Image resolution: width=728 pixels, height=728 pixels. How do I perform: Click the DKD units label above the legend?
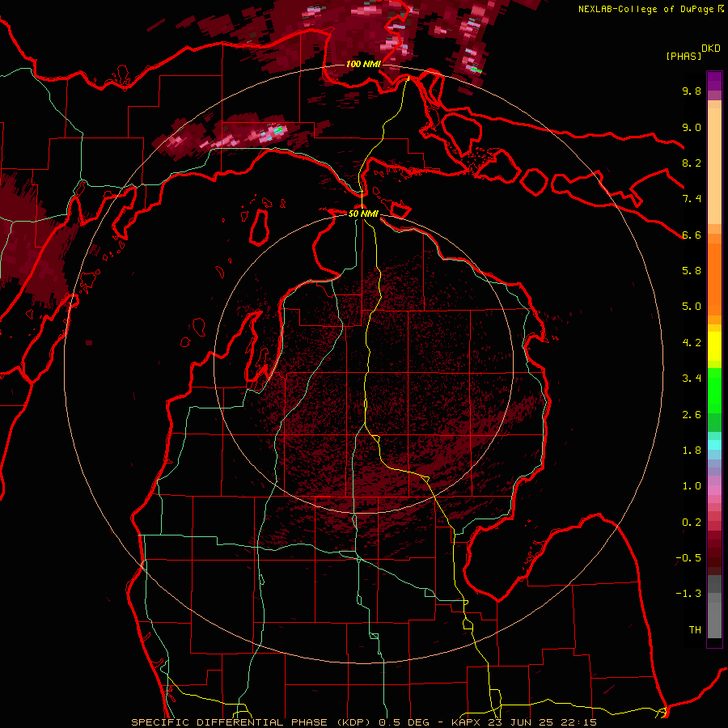[711, 49]
